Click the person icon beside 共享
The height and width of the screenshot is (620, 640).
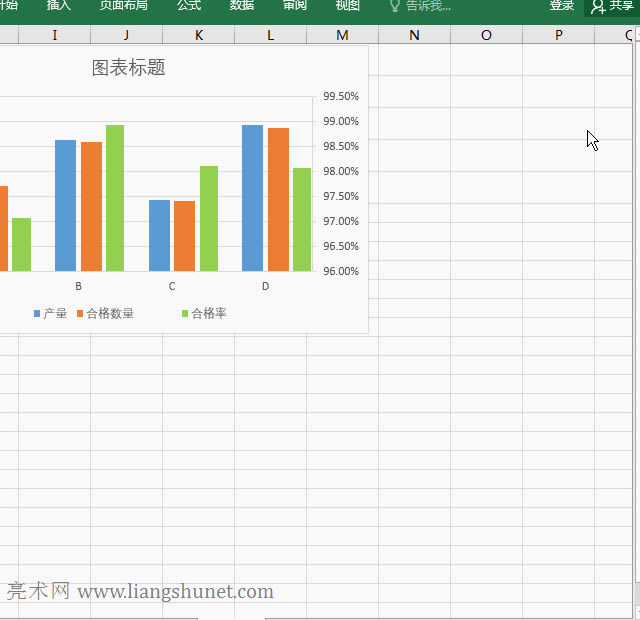598,7
